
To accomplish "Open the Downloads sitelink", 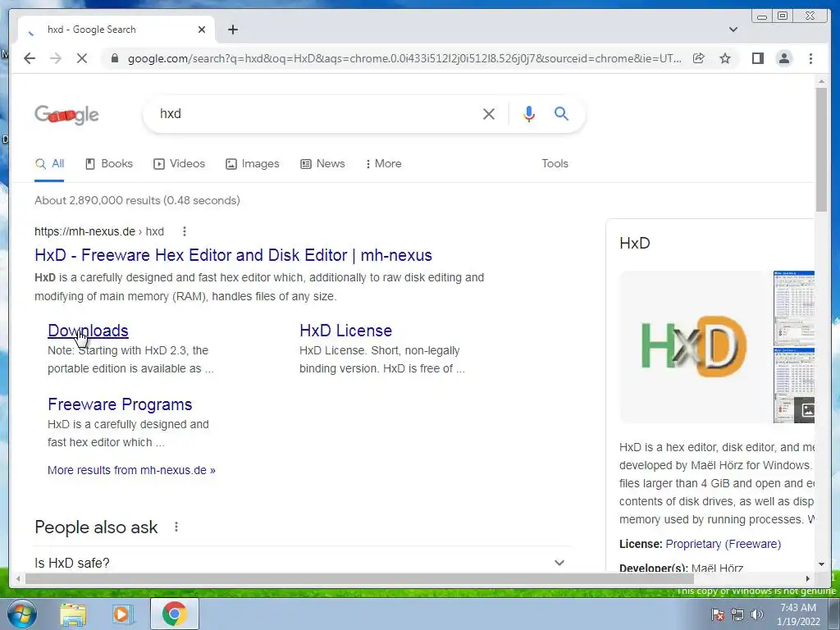I will (x=88, y=331).
